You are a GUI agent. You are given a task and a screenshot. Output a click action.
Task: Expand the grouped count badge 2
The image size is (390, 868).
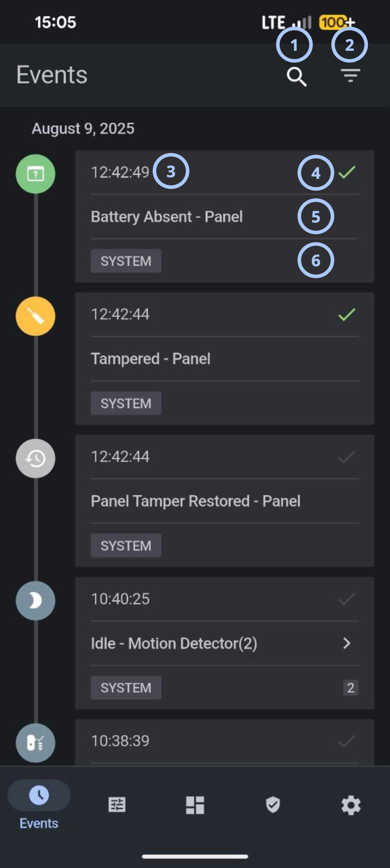click(350, 688)
